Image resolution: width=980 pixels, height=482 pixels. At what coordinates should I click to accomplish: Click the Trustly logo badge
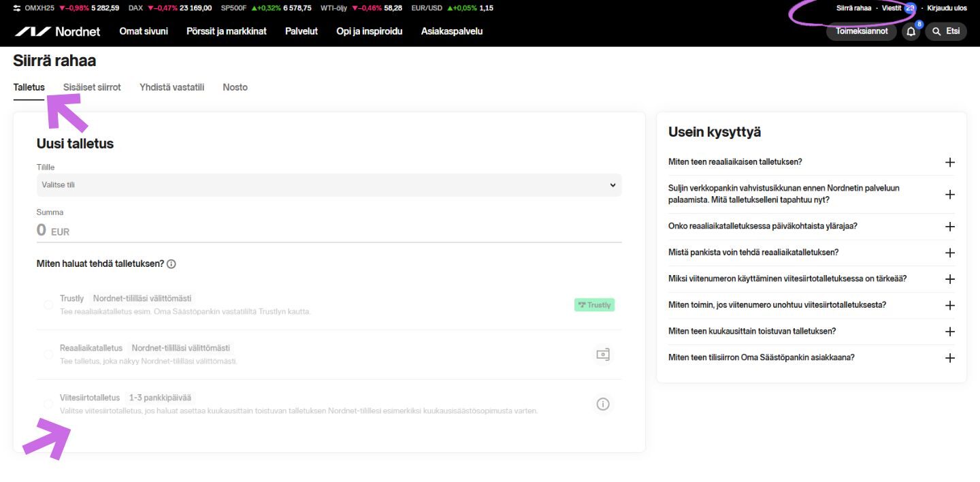click(594, 305)
